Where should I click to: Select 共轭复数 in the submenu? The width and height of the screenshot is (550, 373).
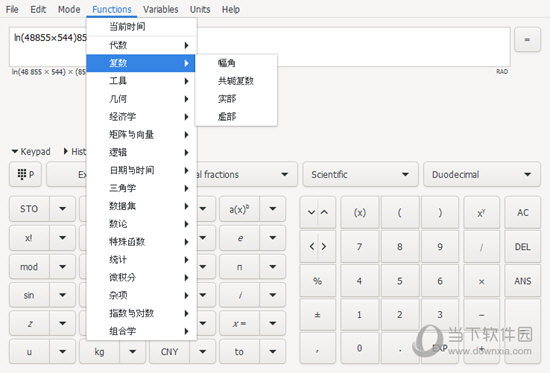236,81
